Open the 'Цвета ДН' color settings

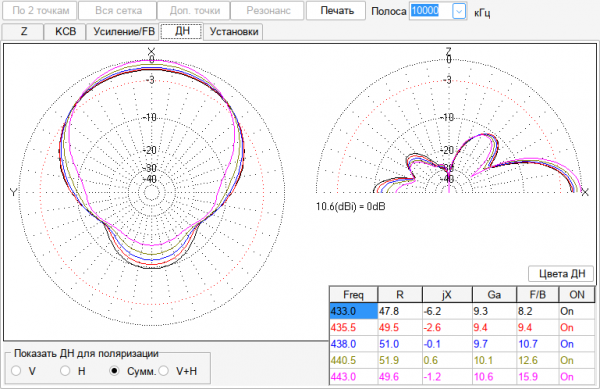561,274
